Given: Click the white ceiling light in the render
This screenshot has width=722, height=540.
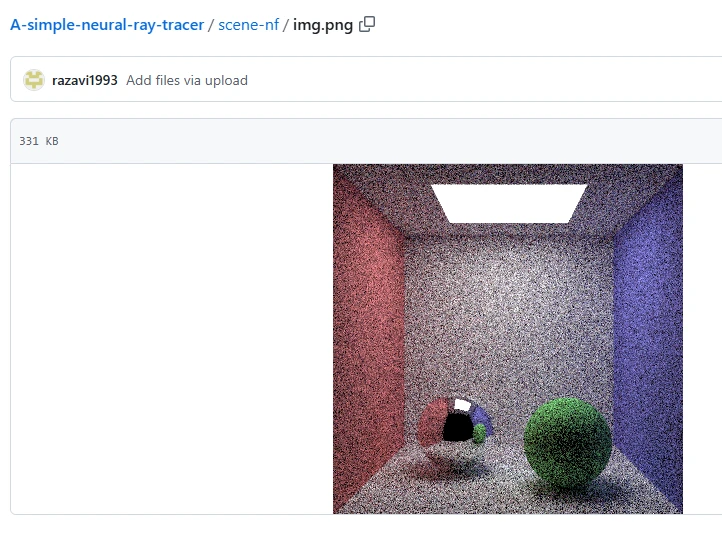Looking at the screenshot, I should [509, 203].
